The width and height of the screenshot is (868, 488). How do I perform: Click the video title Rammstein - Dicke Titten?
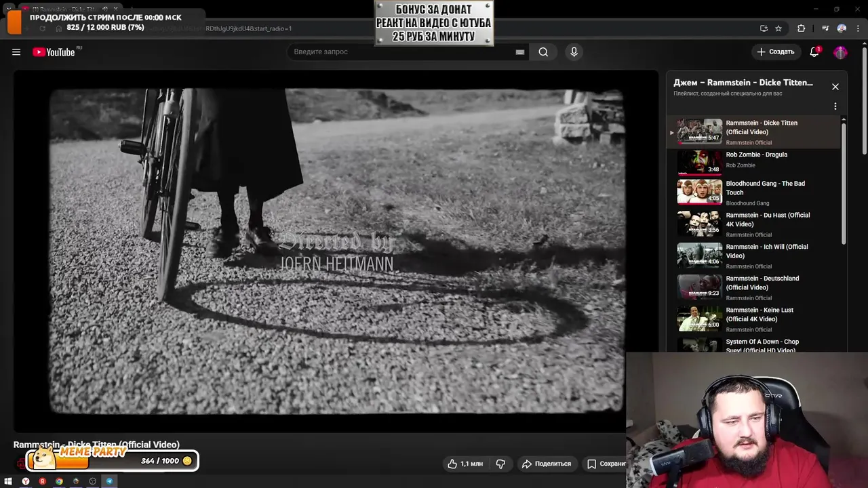tap(96, 445)
